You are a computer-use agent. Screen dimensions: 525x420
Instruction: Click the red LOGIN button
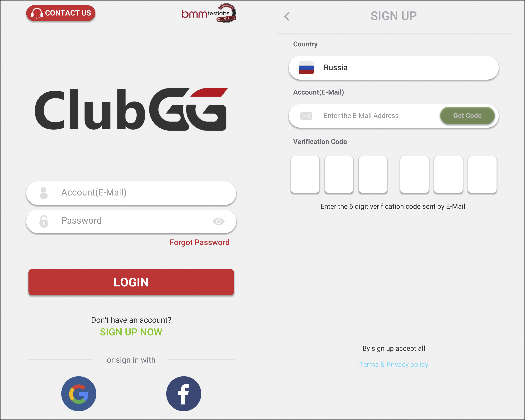(131, 282)
